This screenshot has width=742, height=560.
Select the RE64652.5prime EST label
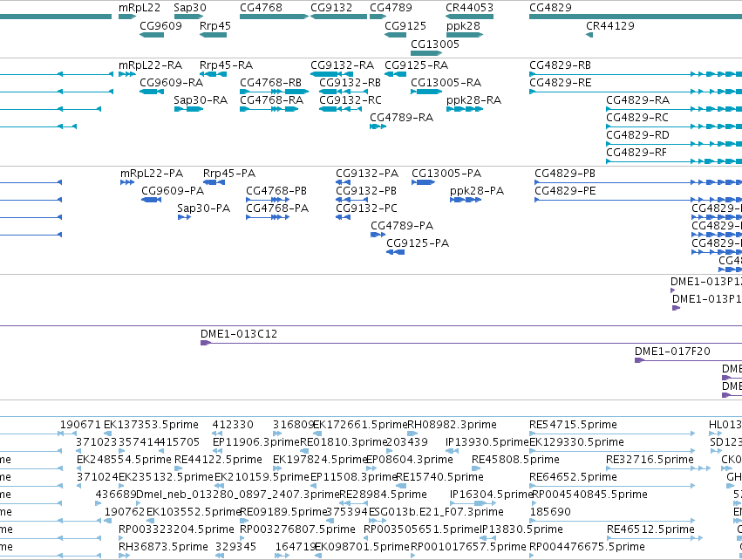click(x=573, y=477)
